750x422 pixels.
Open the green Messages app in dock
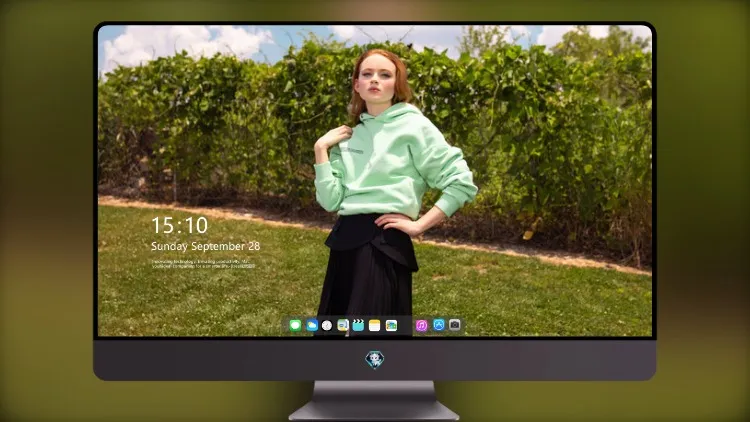click(295, 326)
